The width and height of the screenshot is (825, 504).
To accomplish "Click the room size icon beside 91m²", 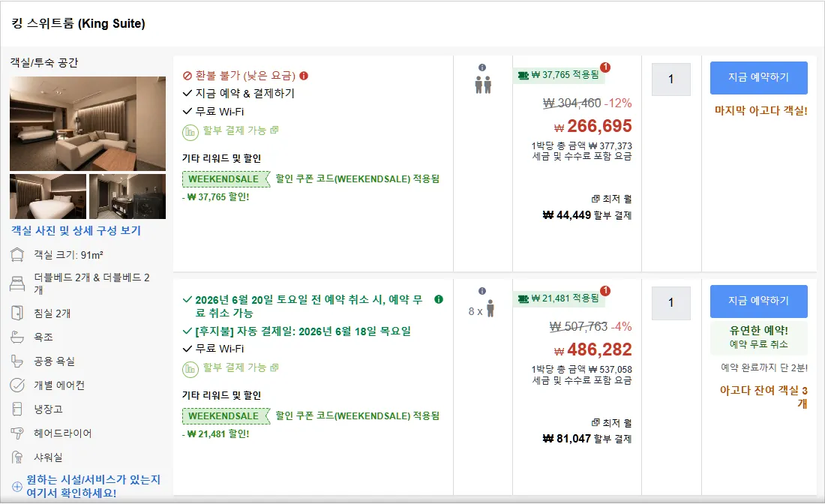I will coord(17,255).
